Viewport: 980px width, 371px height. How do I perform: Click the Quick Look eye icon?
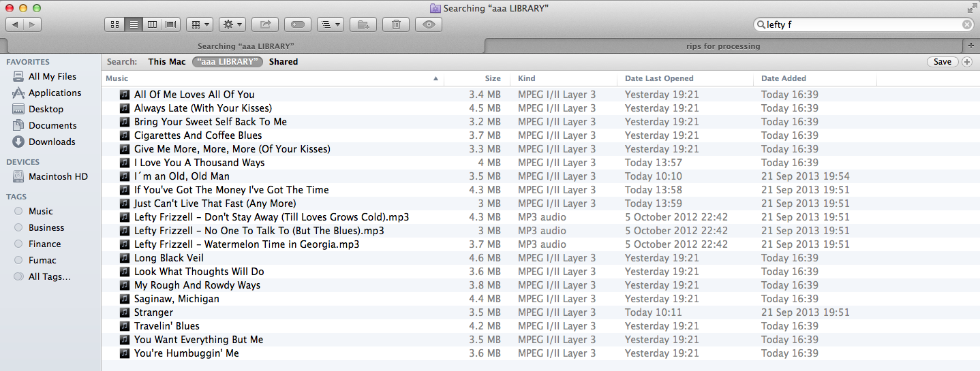(429, 25)
